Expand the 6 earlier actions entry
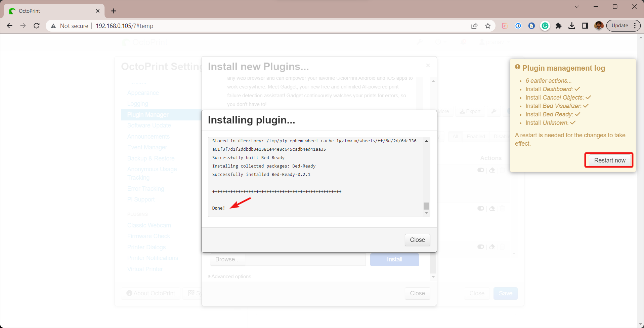The image size is (644, 328). tap(548, 81)
